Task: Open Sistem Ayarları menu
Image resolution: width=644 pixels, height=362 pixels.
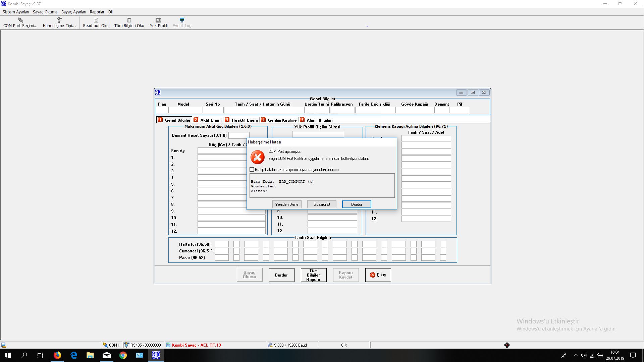Action: coord(16,12)
